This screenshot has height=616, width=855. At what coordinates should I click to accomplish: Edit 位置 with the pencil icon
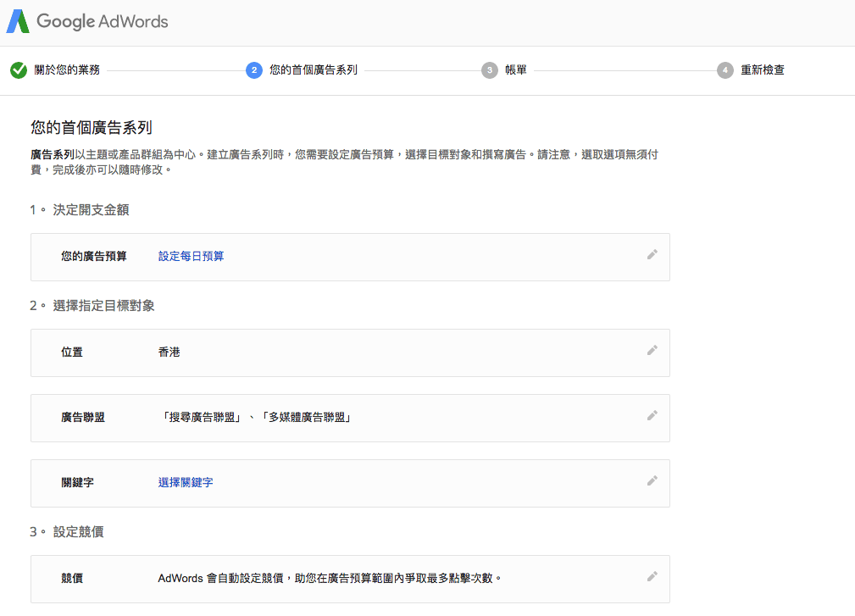tap(652, 350)
